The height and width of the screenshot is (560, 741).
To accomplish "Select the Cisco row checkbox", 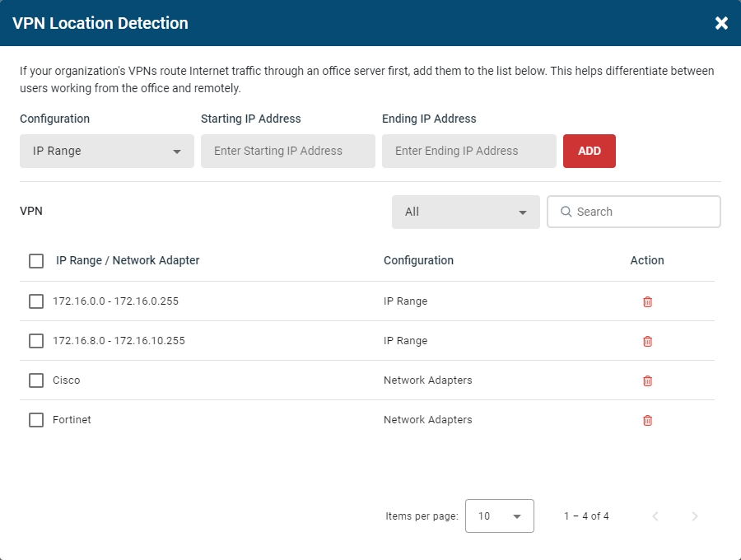I will coord(36,380).
